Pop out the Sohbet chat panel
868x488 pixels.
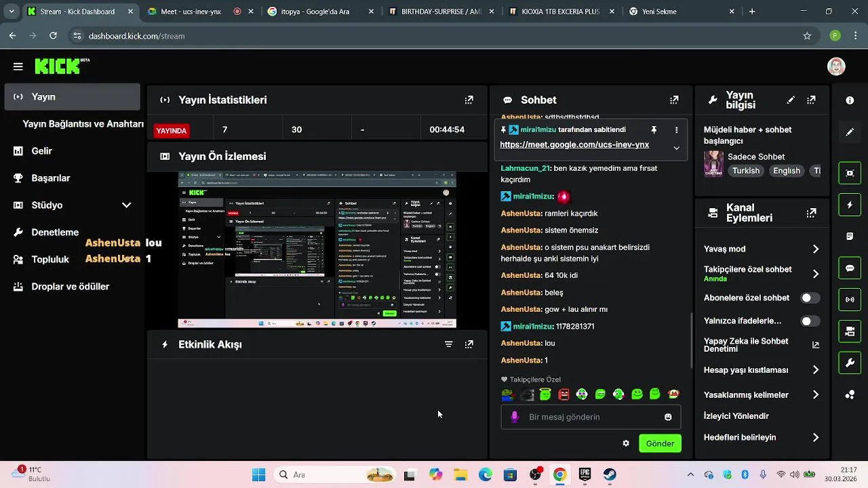(674, 100)
